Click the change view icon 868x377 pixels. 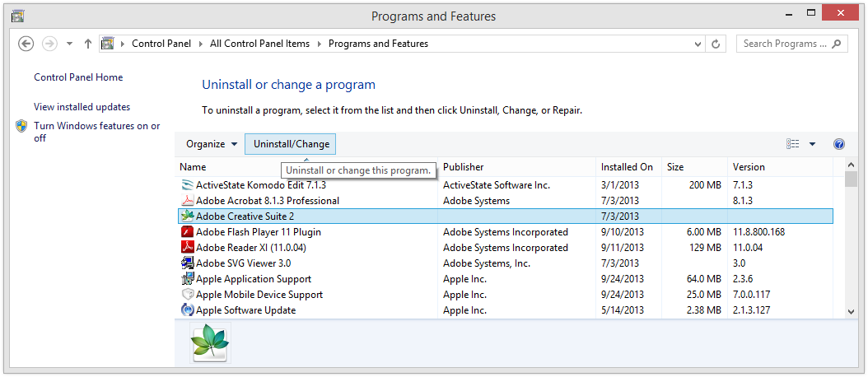(793, 144)
